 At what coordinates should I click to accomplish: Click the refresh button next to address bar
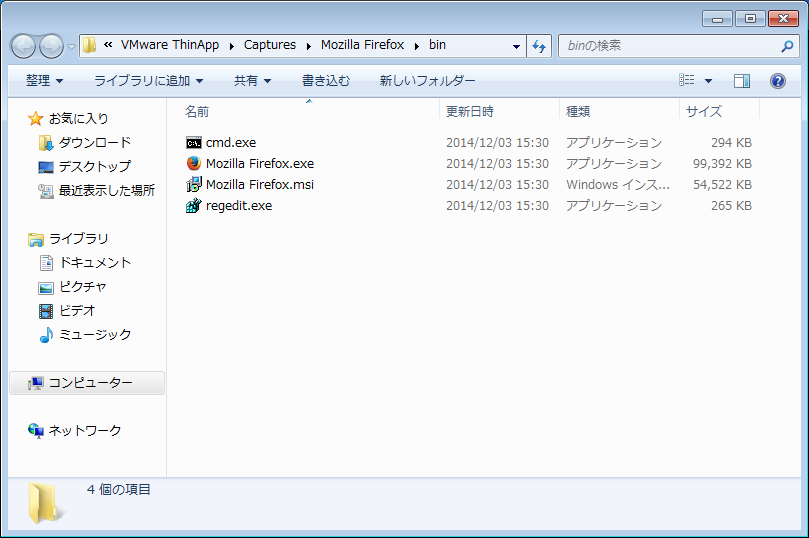click(x=539, y=46)
